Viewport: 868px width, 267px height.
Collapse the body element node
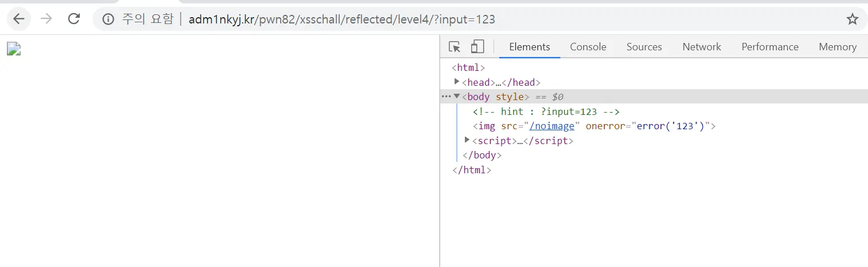(457, 97)
